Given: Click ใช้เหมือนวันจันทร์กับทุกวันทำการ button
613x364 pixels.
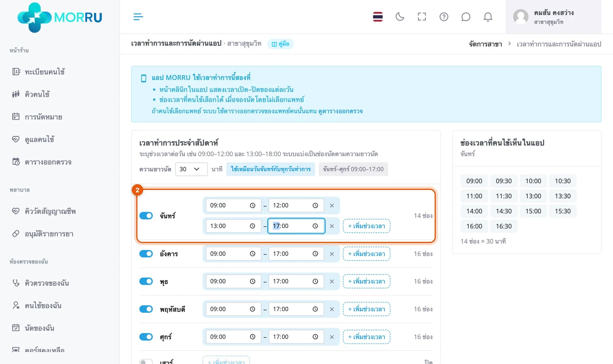Looking at the screenshot, I should pyautogui.click(x=271, y=169).
